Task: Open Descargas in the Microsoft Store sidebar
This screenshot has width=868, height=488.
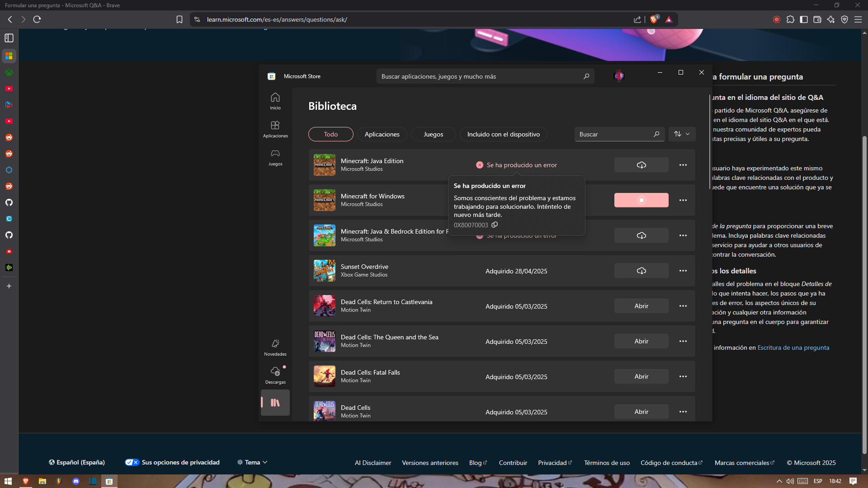Action: tap(275, 375)
